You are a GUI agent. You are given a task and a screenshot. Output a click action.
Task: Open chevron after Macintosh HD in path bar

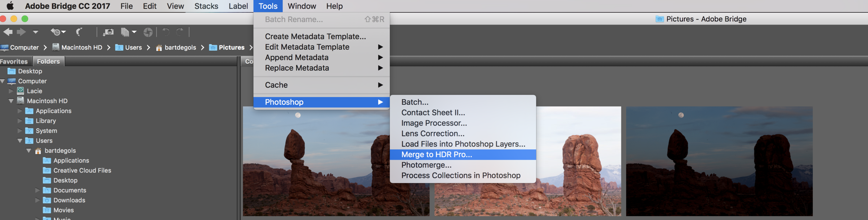tap(109, 47)
